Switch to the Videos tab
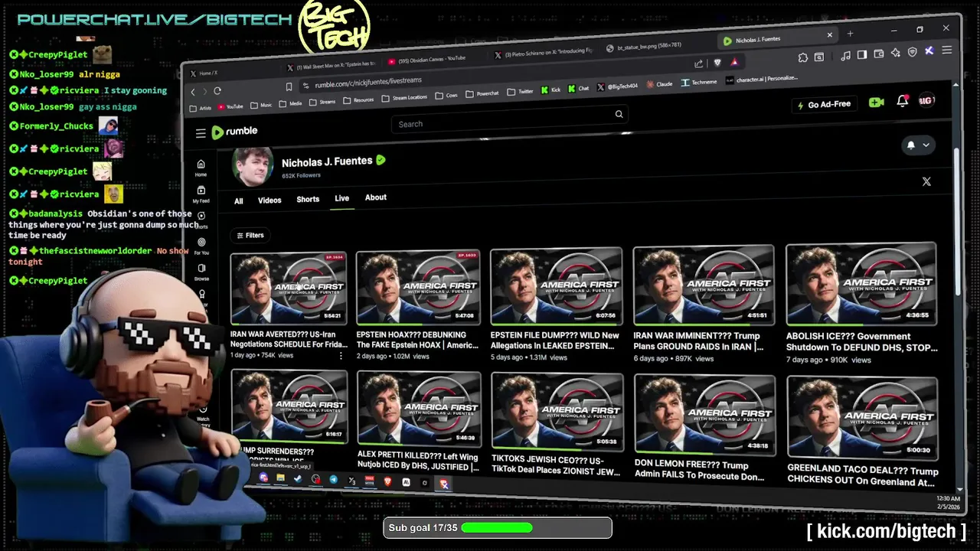This screenshot has height=551, width=980. 269,201
